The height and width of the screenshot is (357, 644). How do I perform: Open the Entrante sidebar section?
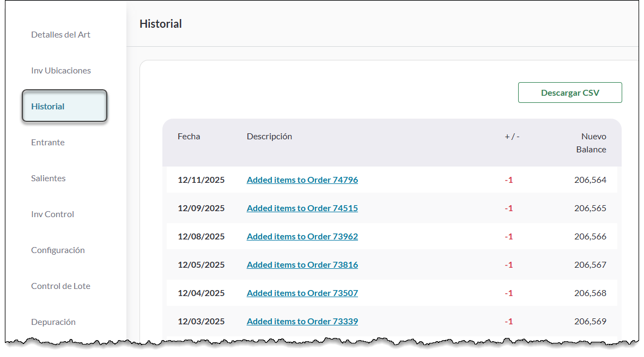48,143
